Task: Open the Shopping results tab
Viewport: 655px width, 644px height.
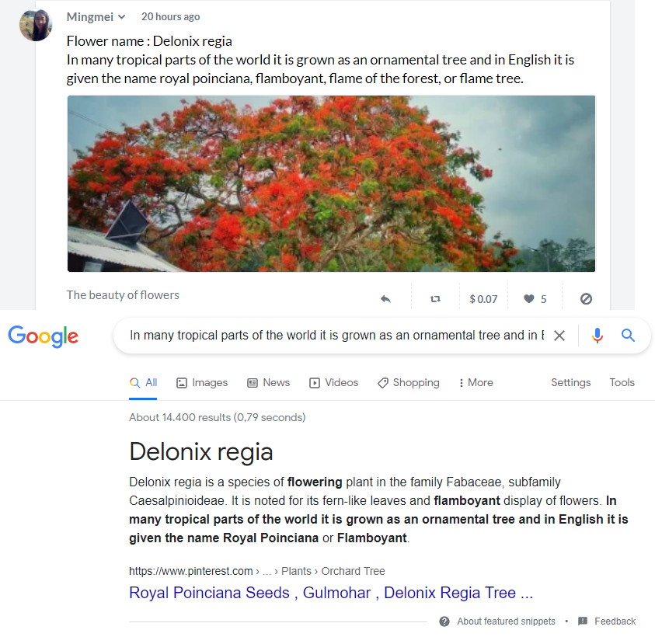Action: pyautogui.click(x=409, y=382)
